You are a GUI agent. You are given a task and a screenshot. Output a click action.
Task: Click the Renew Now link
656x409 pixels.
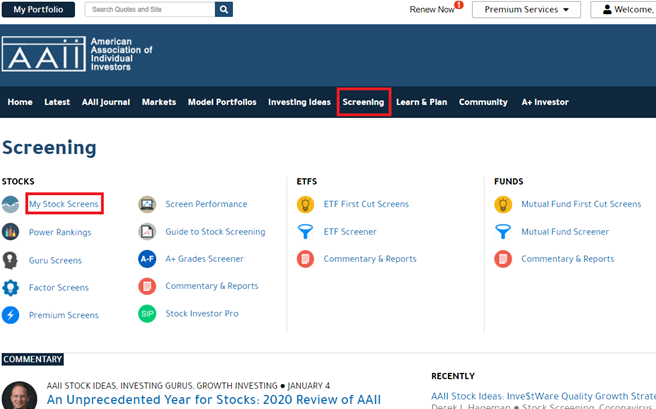[x=432, y=10]
